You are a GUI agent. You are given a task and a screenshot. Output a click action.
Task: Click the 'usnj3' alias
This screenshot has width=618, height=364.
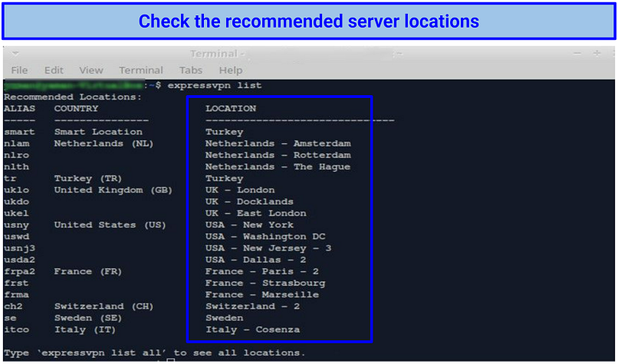19,248
